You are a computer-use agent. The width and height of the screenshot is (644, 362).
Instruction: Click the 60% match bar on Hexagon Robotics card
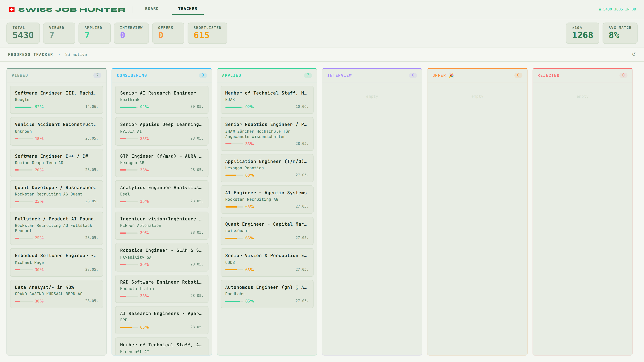[234, 175]
